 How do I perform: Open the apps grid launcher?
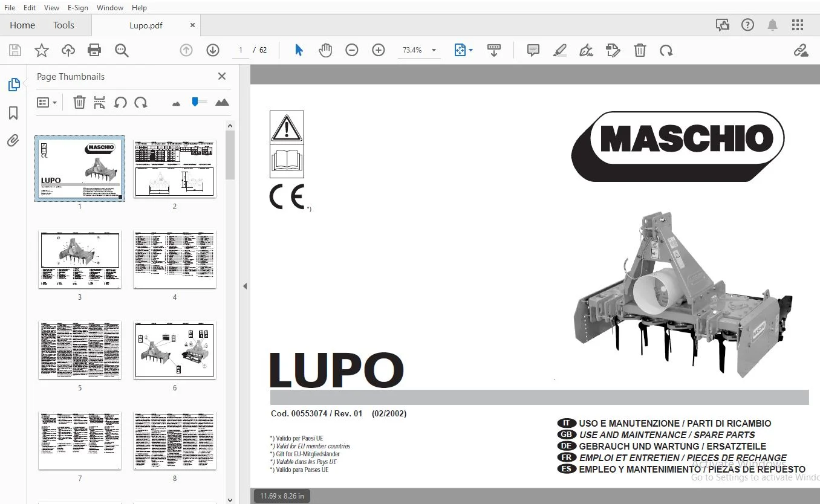coord(798,25)
